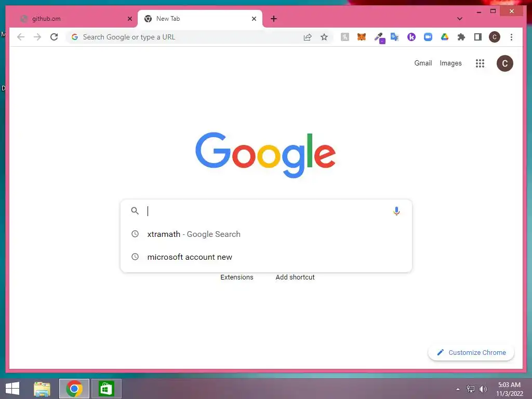Open clock showing 5:03 AM
The width and height of the screenshot is (532, 399).
[x=509, y=389]
